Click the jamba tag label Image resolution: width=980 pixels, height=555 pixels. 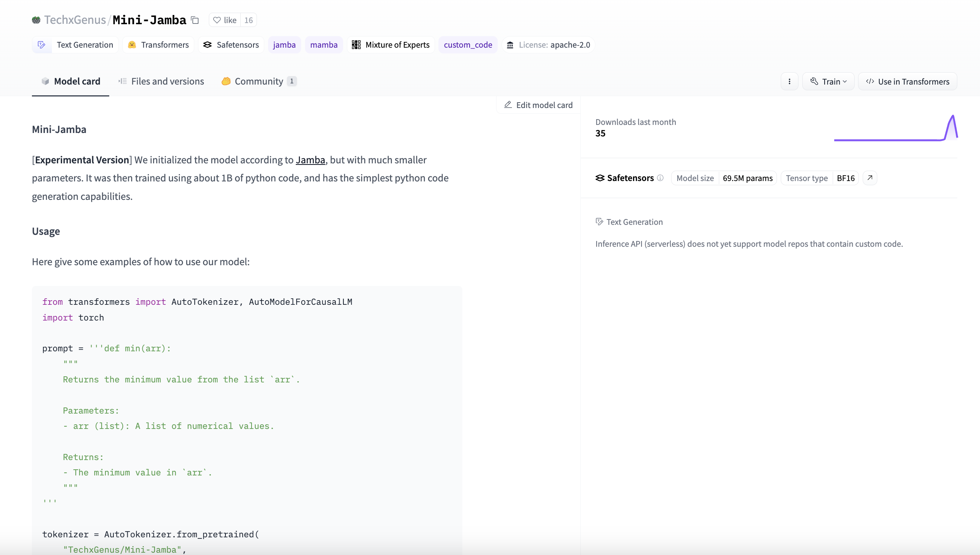(x=284, y=45)
